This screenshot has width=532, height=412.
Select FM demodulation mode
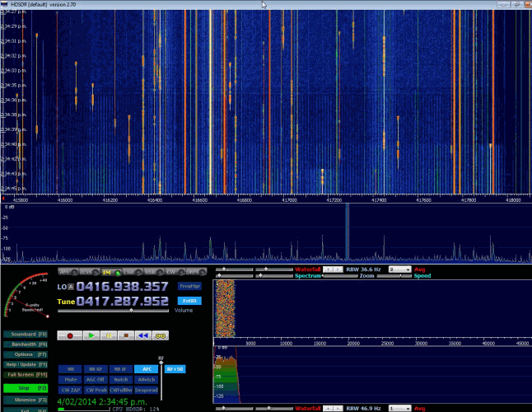(106, 272)
